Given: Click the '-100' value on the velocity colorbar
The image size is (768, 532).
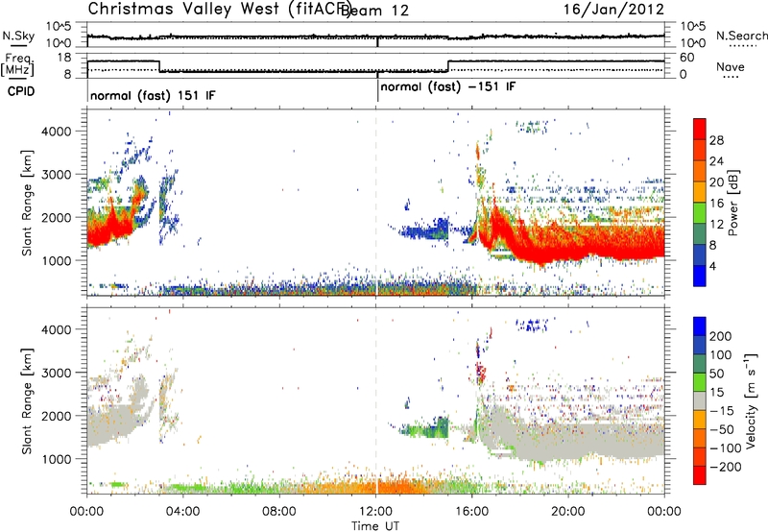Looking at the screenshot, I should 726,448.
